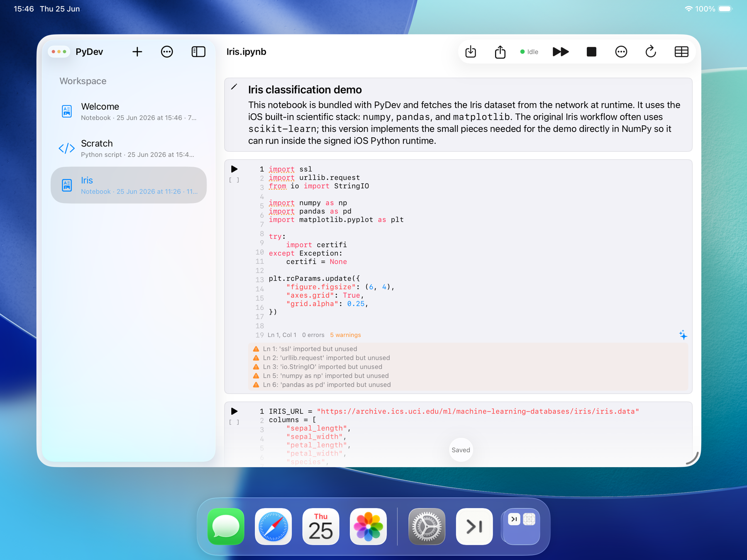
Task: Click the Workspace section header
Action: tap(83, 81)
